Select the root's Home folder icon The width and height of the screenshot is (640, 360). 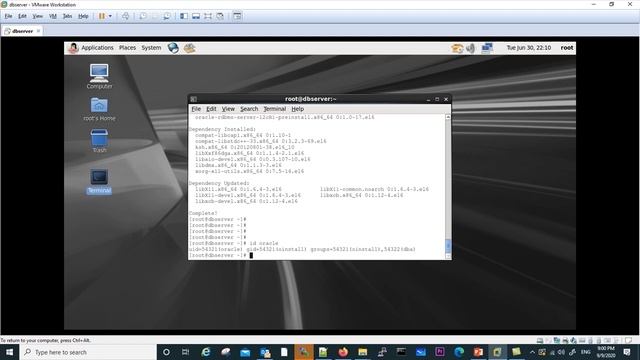tap(99, 109)
